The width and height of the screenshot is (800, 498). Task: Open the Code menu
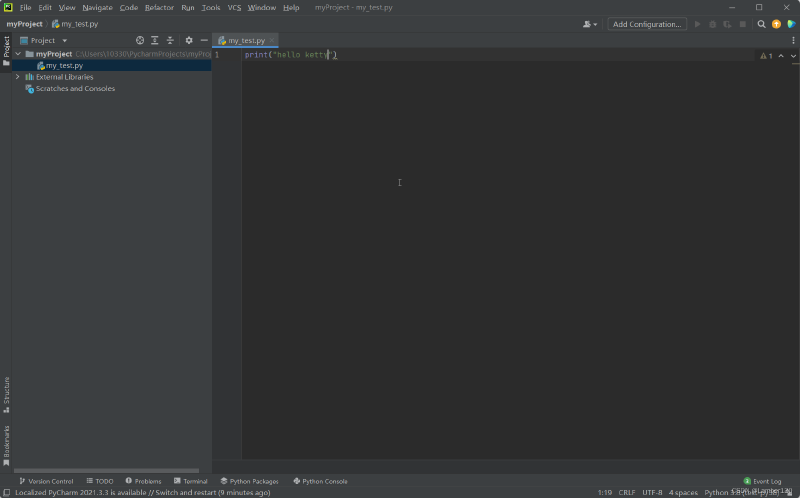129,8
